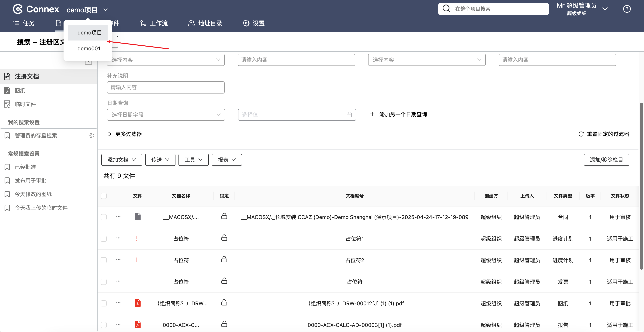Check the box for the 占位符1 row
The height and width of the screenshot is (332, 644).
tap(103, 238)
